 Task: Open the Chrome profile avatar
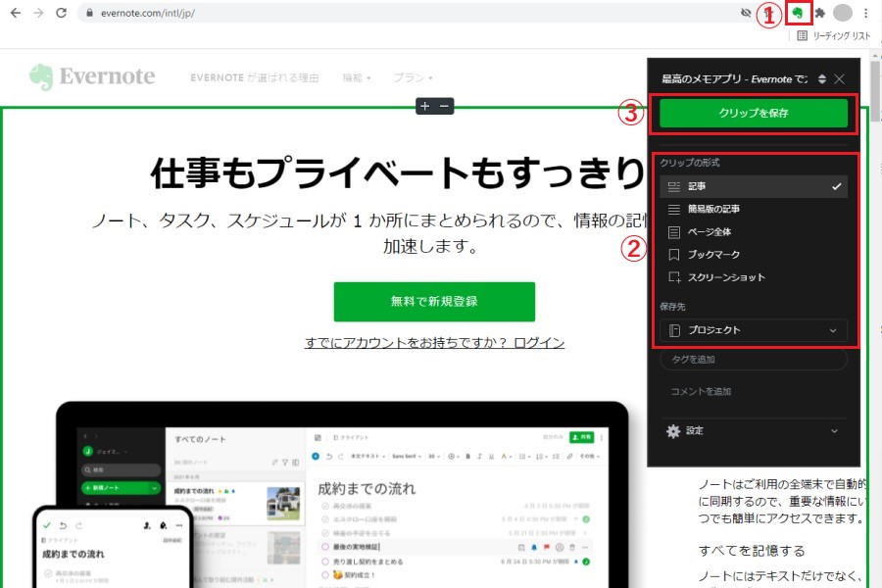(842, 13)
